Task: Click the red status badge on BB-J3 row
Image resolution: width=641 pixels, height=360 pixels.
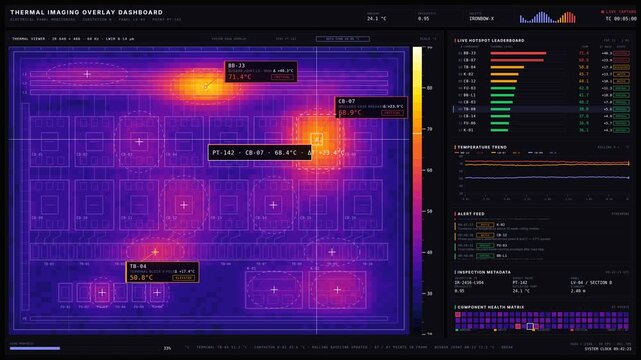Action: pos(621,53)
